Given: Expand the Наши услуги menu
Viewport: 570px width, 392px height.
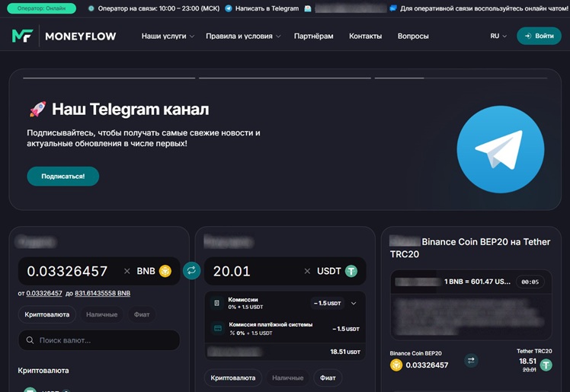Looking at the screenshot, I should coord(168,36).
